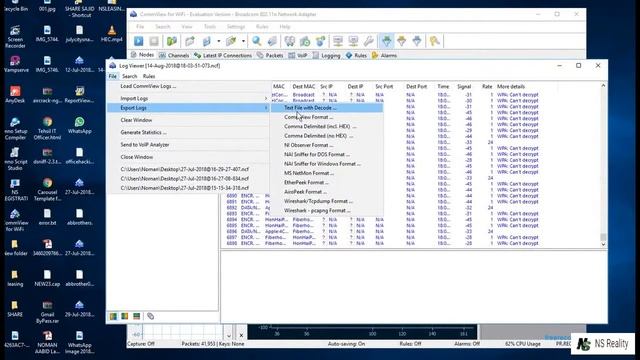Open the NEW23.cap desktop file

click(x=47, y=278)
